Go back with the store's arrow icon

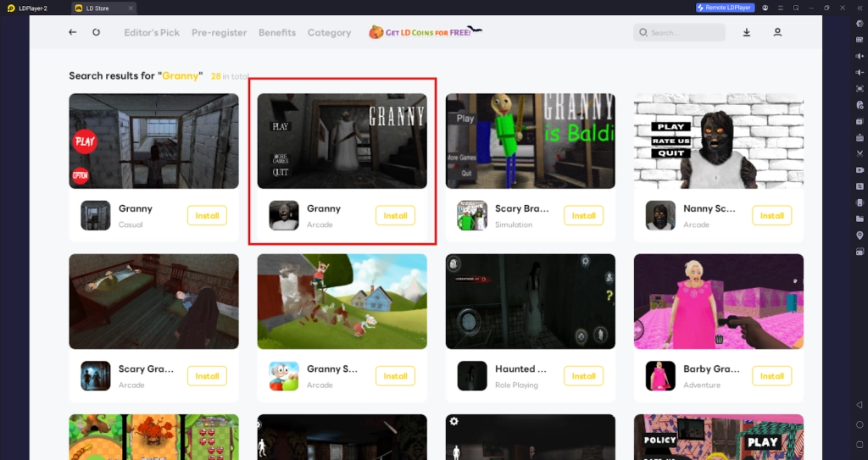73,32
